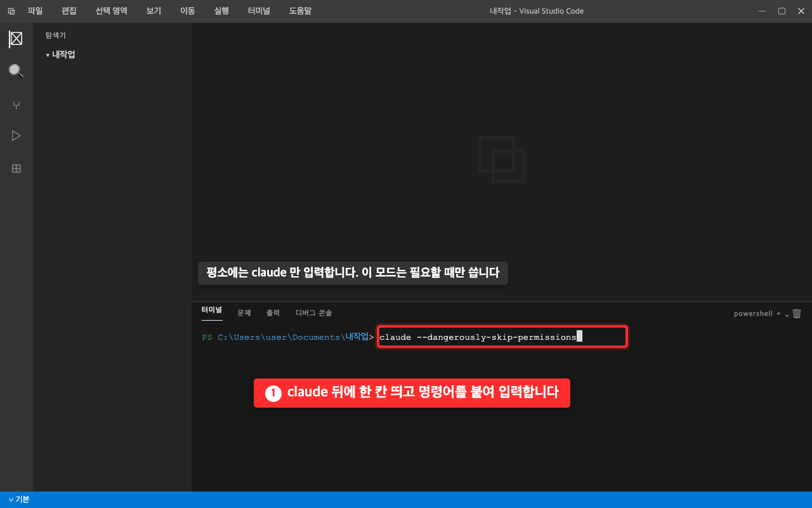Click the 기본 branch in status bar
This screenshot has width=812, height=508.
pos(19,500)
